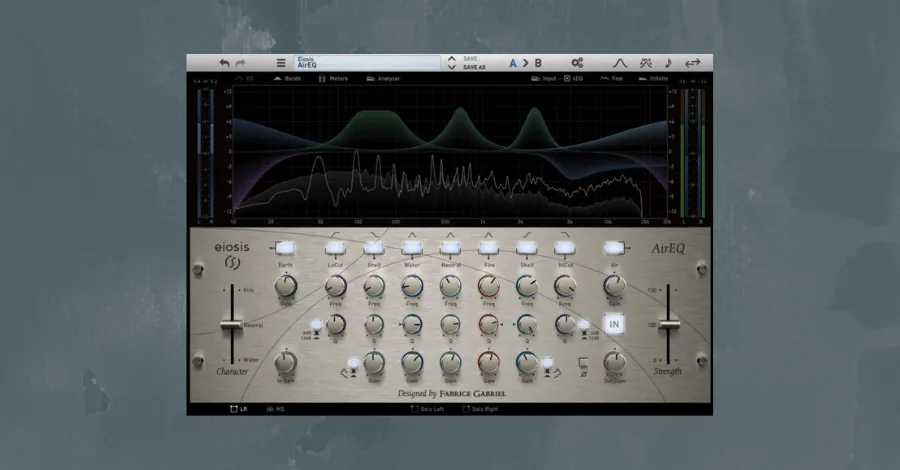Viewport: 900px width, 470px height.
Task: Click the Fire band Freq knob
Action: 488,285
